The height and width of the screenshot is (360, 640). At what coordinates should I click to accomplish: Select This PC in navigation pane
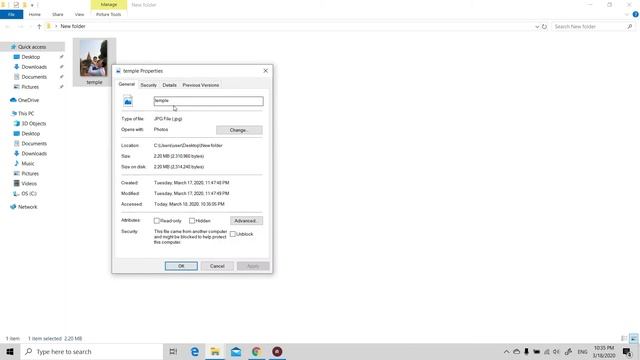tap(26, 113)
